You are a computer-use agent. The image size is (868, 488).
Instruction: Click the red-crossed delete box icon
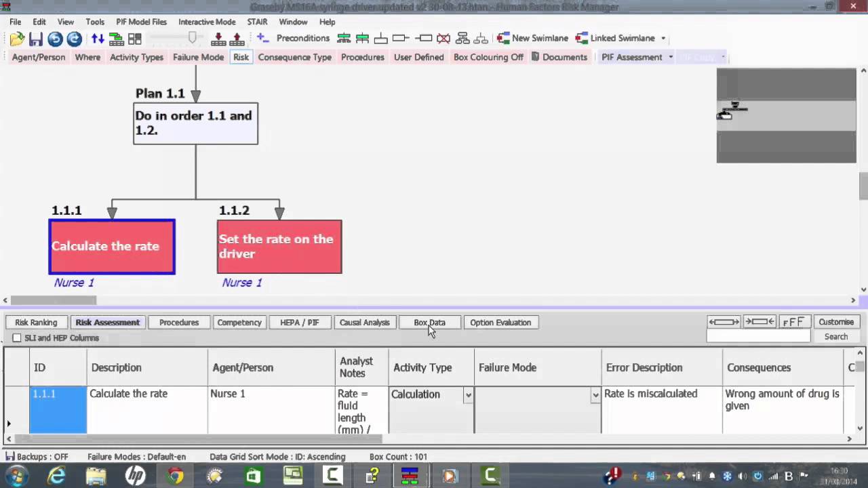pos(443,38)
